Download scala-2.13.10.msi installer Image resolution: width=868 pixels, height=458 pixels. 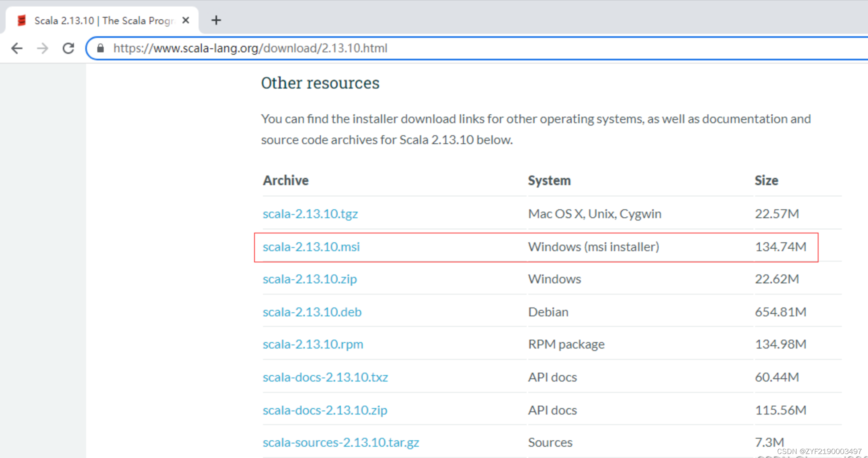(x=311, y=247)
